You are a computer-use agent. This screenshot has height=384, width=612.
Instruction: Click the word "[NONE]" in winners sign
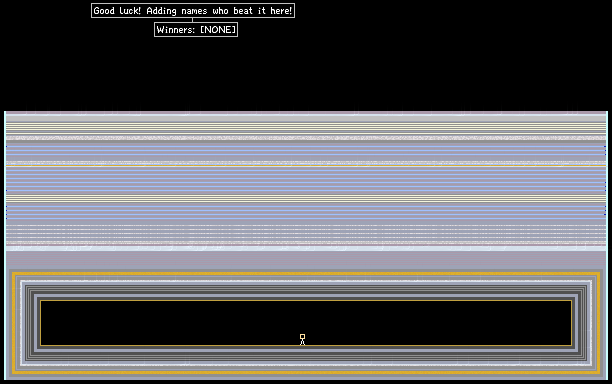pyautogui.click(x=218, y=30)
